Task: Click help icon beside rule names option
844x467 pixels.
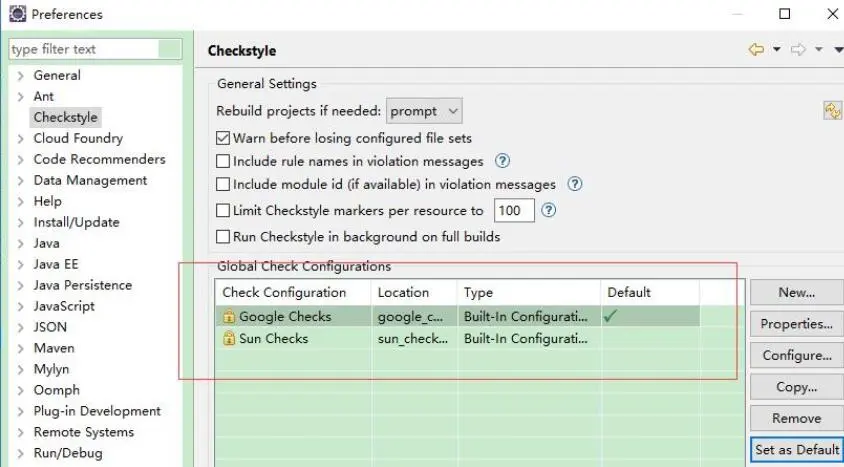Action: 502,161
